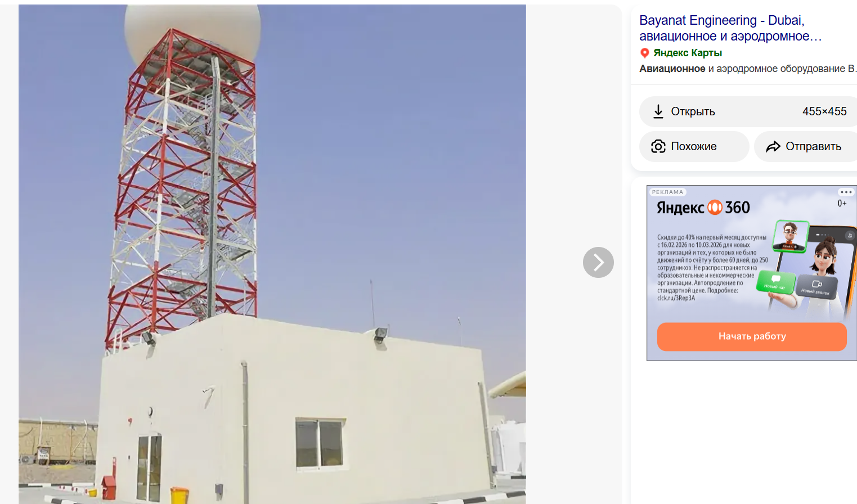Click the next image arrow
Screen dimensions: 857x504
[x=598, y=262]
